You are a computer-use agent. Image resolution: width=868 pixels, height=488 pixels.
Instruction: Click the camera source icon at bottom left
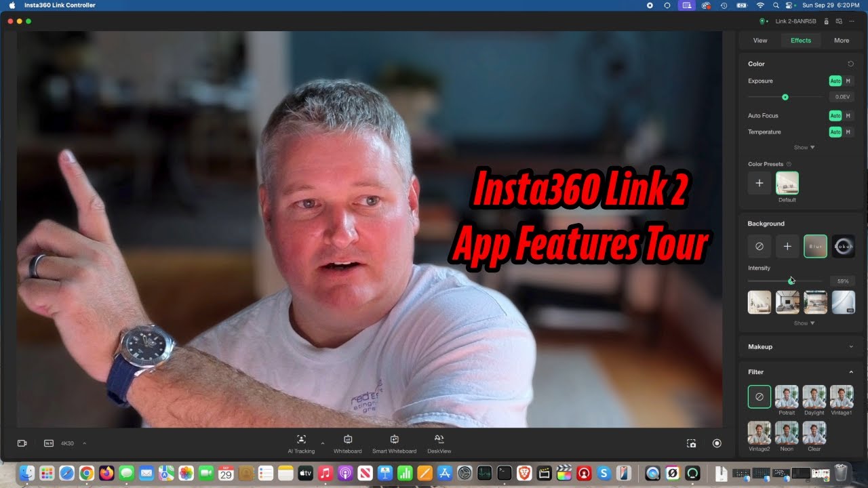pyautogui.click(x=22, y=443)
